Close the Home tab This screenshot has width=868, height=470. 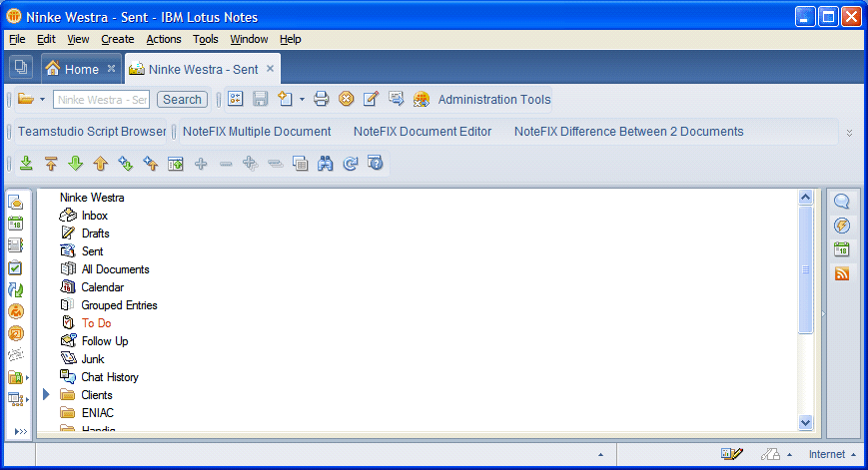(111, 69)
